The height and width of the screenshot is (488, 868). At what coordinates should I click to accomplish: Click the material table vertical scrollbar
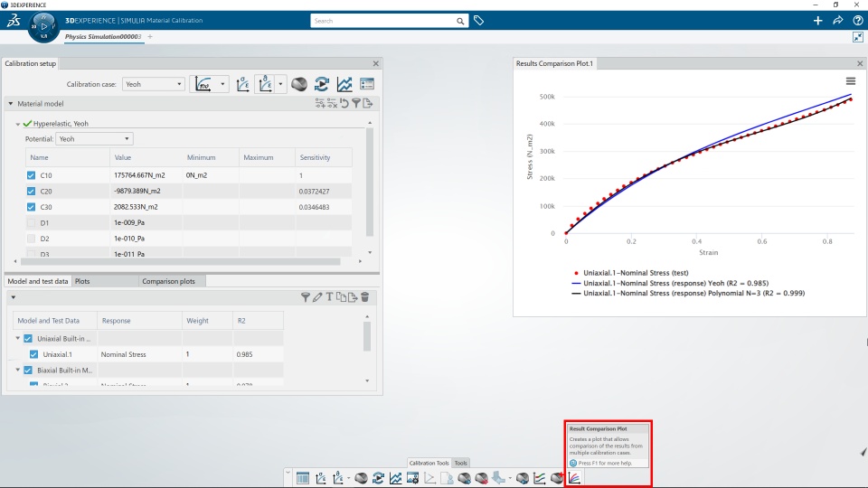(x=370, y=182)
